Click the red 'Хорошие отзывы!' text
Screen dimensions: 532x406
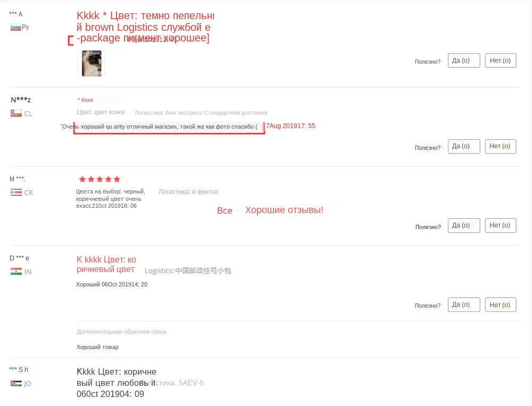pos(284,210)
